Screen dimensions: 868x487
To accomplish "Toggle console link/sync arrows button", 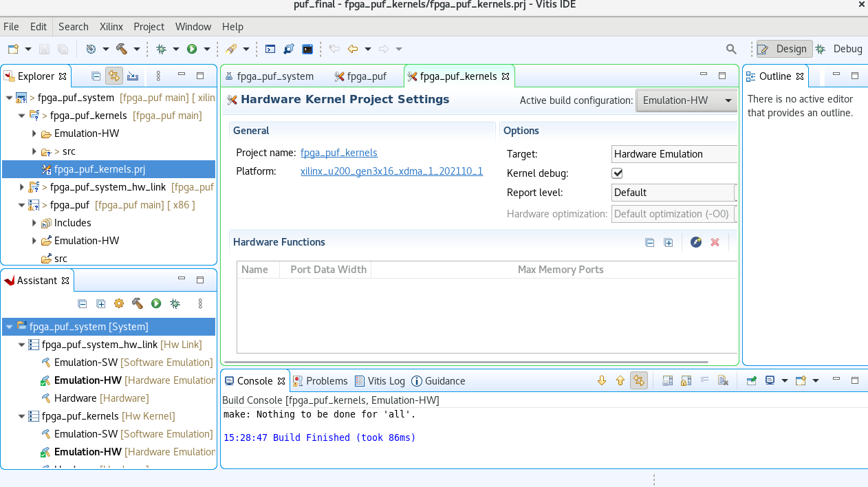I will pyautogui.click(x=639, y=380).
